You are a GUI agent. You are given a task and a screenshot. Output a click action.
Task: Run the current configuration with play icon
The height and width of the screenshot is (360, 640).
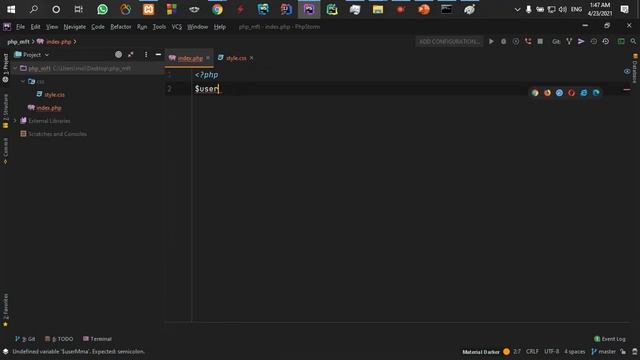(x=491, y=42)
